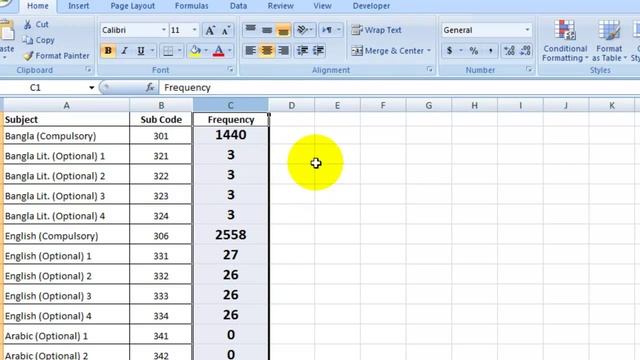640x360 pixels.
Task: Align text left
Action: [x=251, y=51]
